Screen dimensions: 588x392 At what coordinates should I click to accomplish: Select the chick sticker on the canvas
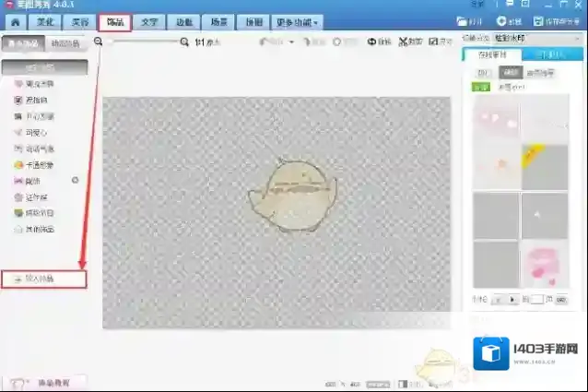click(x=292, y=195)
